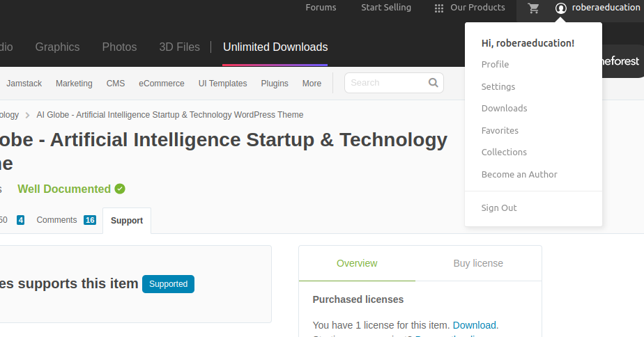Click the search magnifier icon
The height and width of the screenshot is (337, 644).
pyautogui.click(x=433, y=82)
